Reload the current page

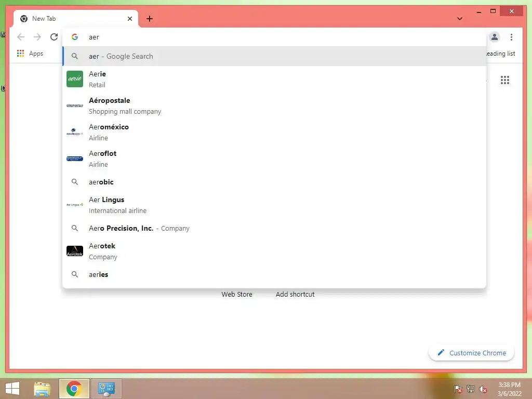[54, 37]
